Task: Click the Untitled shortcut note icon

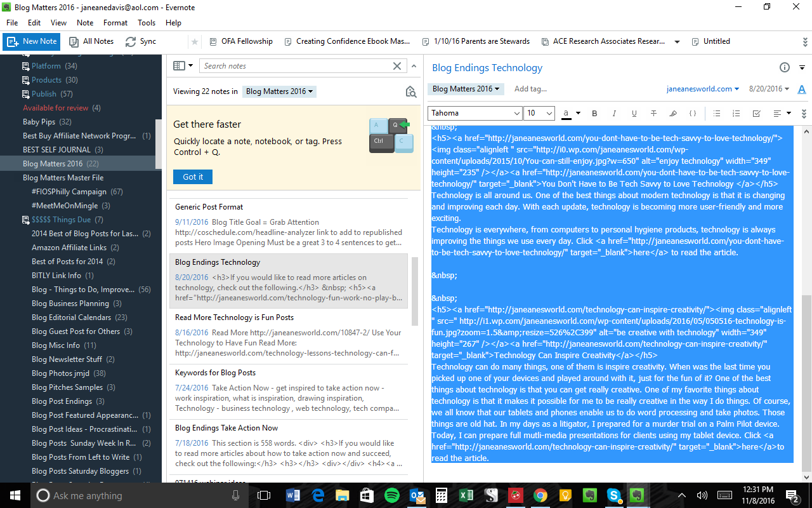Action: (695, 42)
